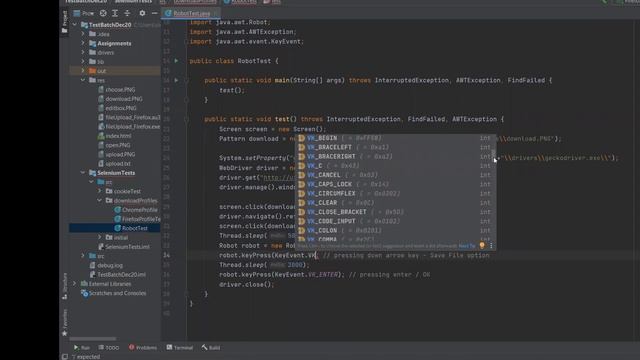Image resolution: width=640 pixels, height=360 pixels.
Task: Collapse the TestBatchDec20 project root
Action: [74, 25]
